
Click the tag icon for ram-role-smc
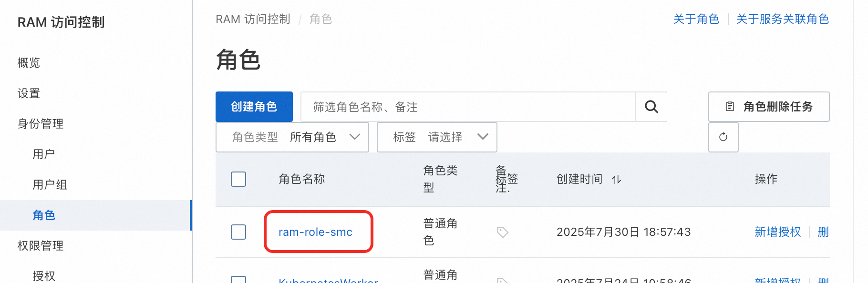point(502,232)
